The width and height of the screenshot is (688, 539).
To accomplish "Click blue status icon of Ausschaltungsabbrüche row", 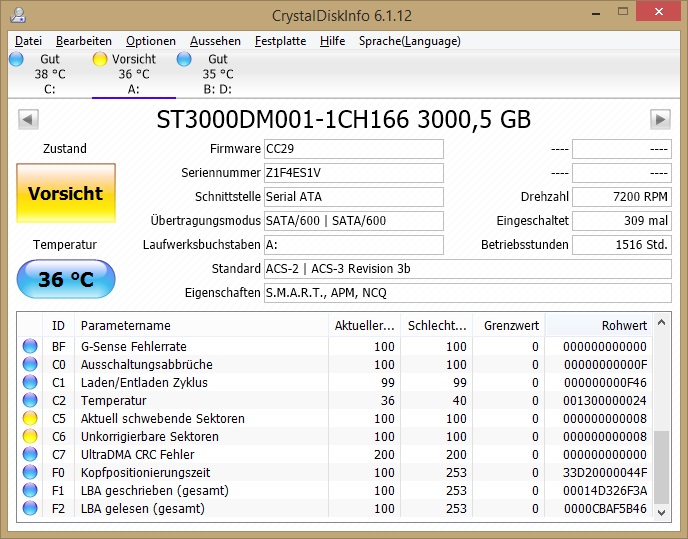I will click(x=30, y=364).
